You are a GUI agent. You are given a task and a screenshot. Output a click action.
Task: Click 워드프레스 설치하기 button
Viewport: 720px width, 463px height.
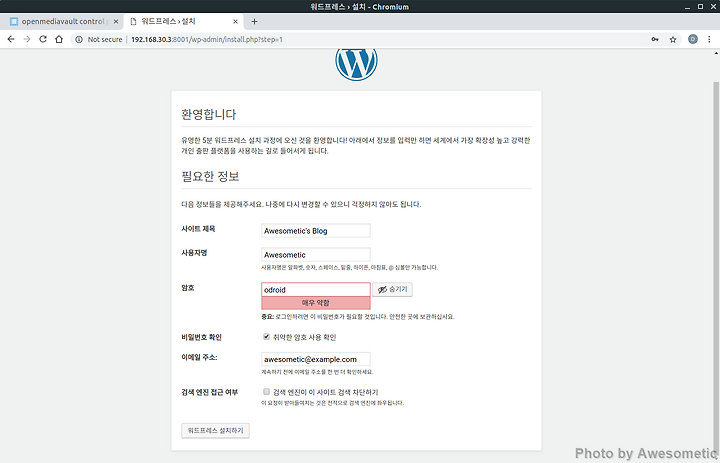[x=215, y=430]
